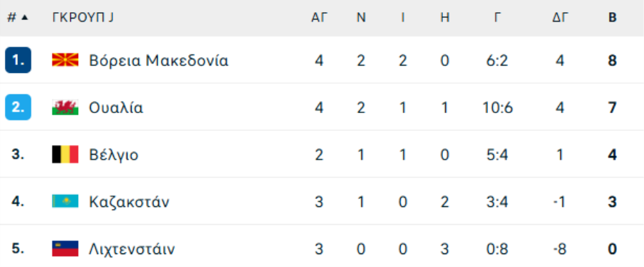Open the Βόρεια Μακεδονία team link
The height and width of the screenshot is (267, 644).
tap(159, 60)
